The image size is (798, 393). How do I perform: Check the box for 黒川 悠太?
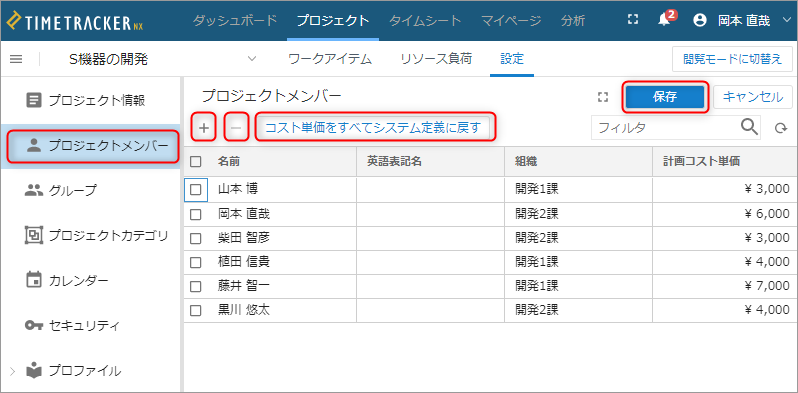[x=196, y=311]
